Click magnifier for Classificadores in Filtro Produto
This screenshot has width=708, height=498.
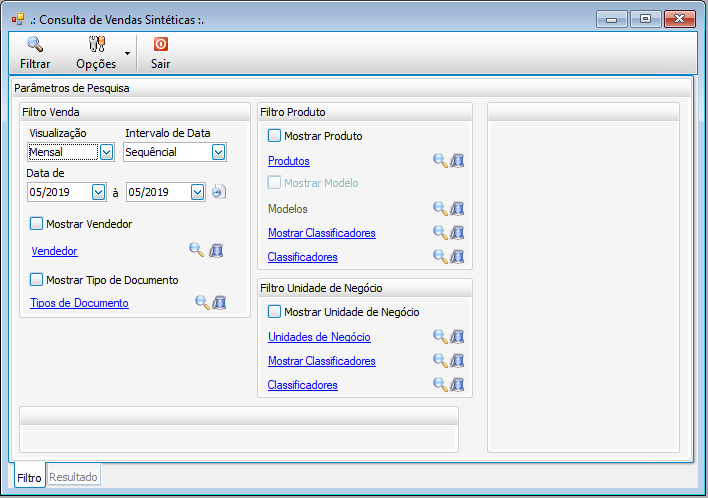[440, 256]
